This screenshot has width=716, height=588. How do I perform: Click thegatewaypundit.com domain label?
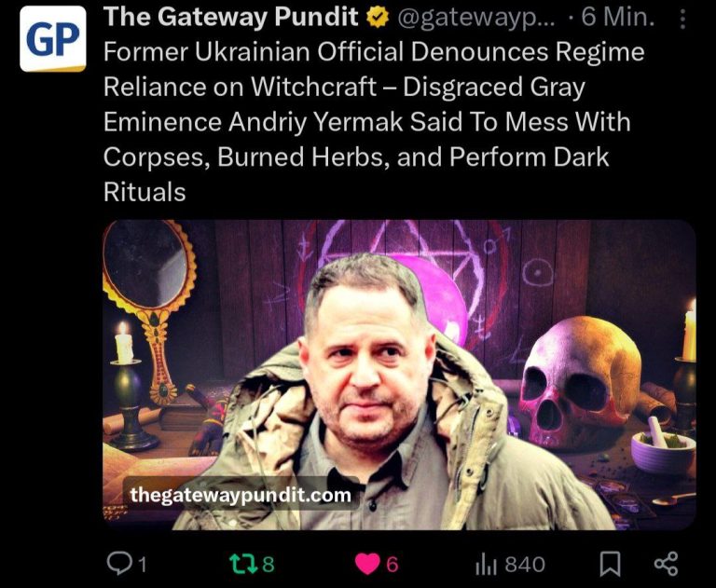[241, 495]
